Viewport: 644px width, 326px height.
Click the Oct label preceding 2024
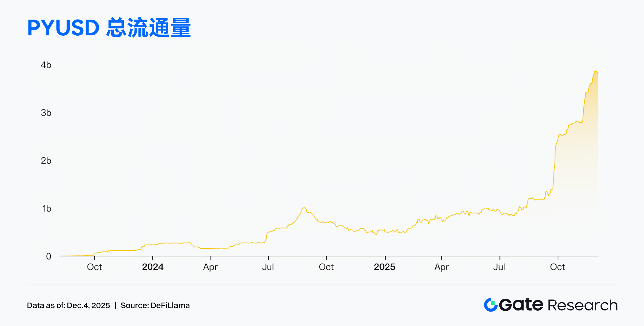(94, 267)
